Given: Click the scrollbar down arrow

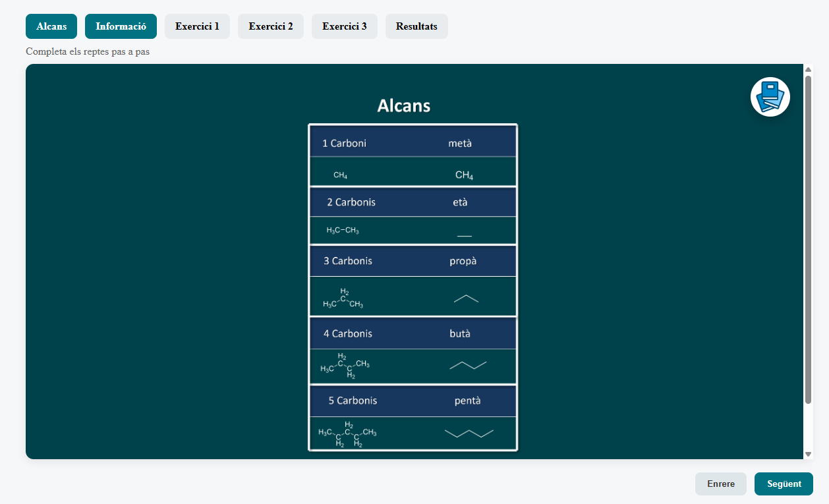Looking at the screenshot, I should coord(809,454).
